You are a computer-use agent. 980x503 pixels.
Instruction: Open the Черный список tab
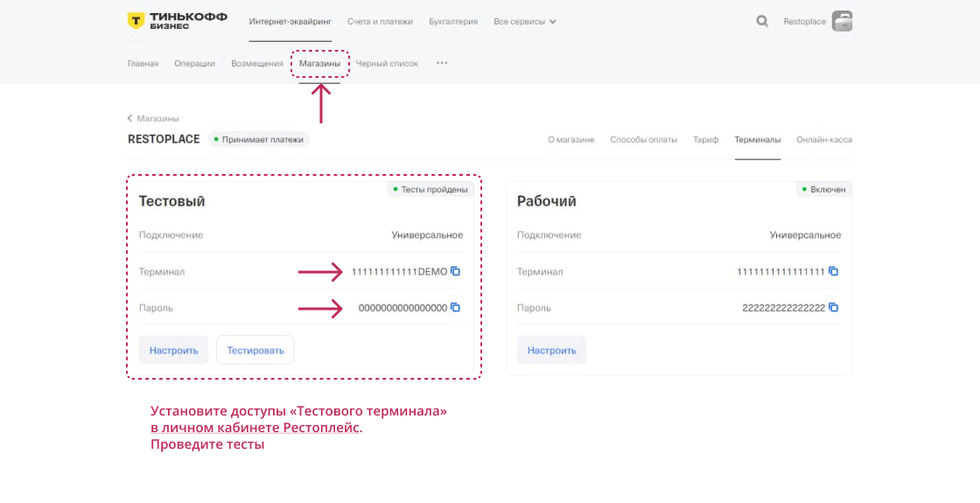(387, 63)
